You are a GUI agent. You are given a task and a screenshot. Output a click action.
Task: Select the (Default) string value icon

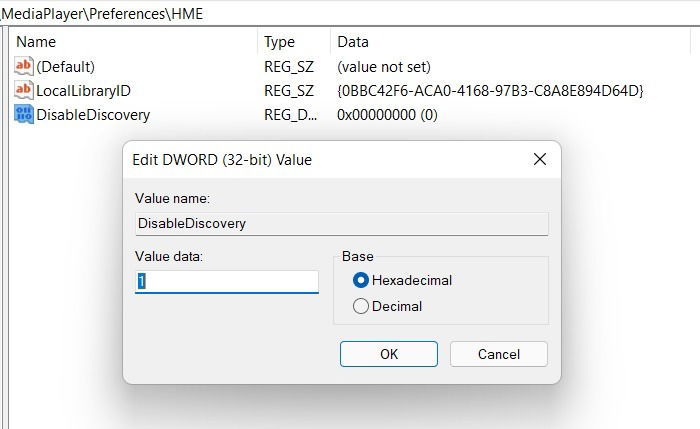pyautogui.click(x=24, y=67)
